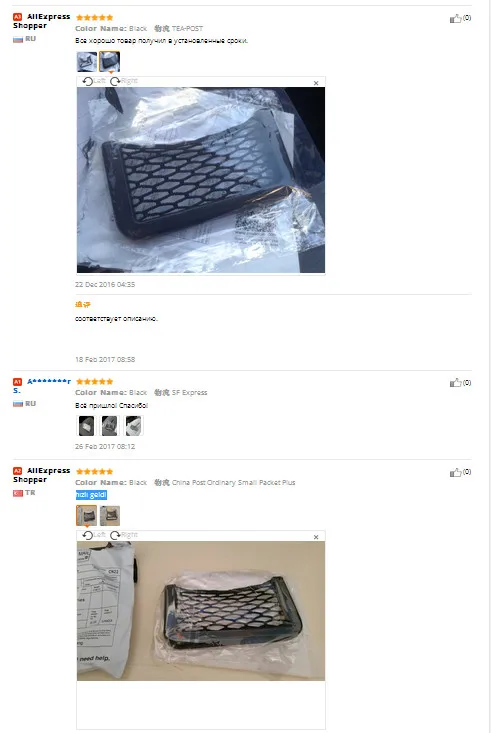
Task: Click the large mesh net photo in first review
Action: (x=201, y=180)
